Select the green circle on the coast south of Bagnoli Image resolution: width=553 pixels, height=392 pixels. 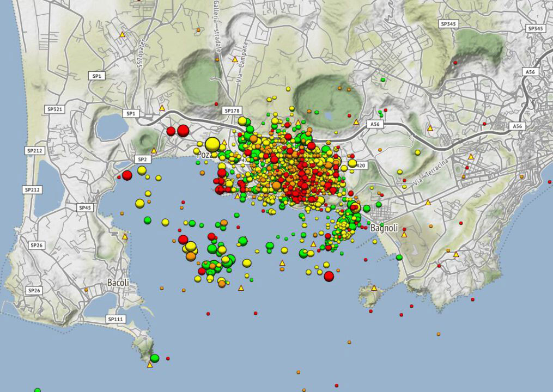click(x=399, y=258)
